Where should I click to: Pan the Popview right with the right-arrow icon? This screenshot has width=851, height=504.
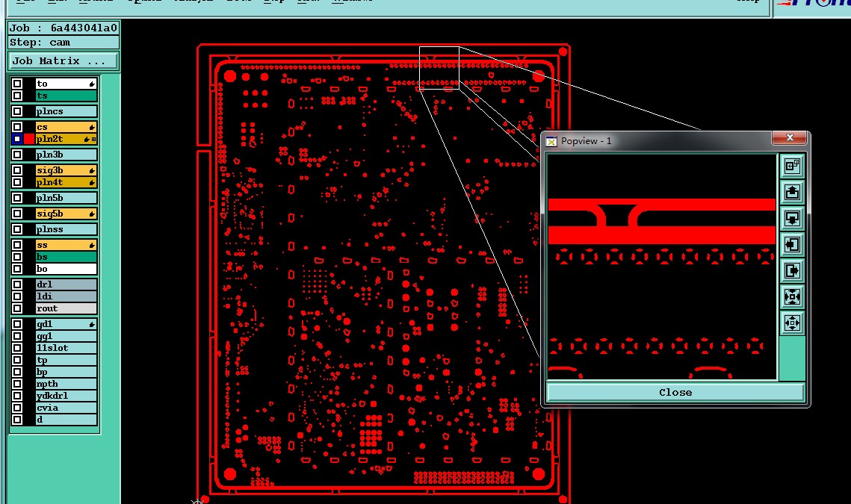792,270
